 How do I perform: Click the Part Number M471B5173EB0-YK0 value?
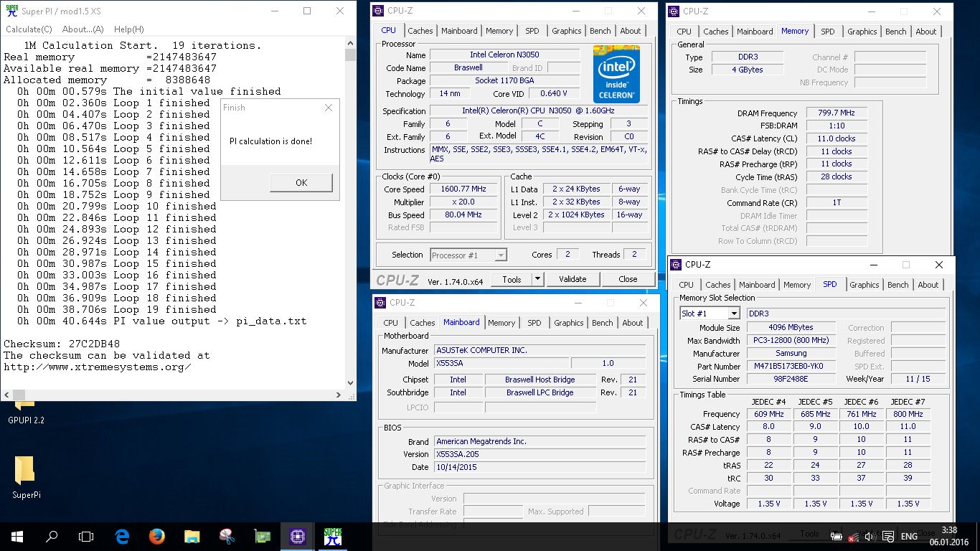click(x=791, y=367)
